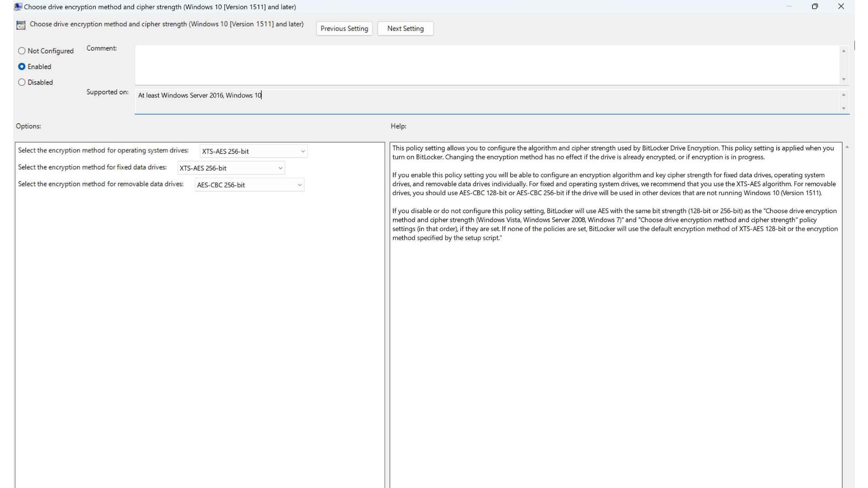
Task: Expand the operating system drives encryption dropdown
Action: 302,151
